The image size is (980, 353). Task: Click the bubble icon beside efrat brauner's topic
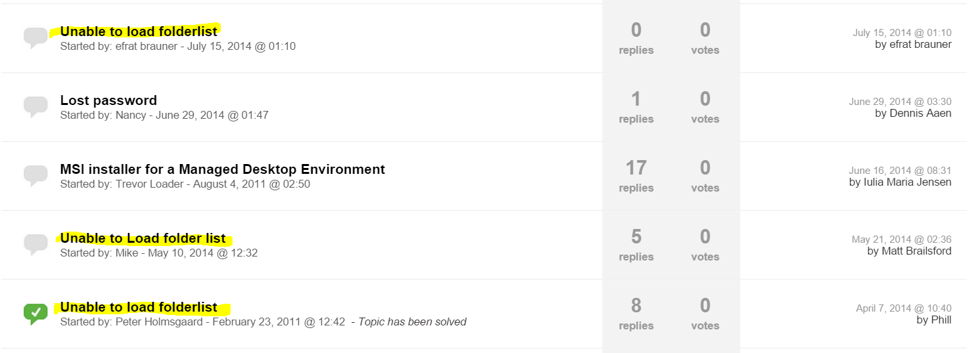coord(35,37)
